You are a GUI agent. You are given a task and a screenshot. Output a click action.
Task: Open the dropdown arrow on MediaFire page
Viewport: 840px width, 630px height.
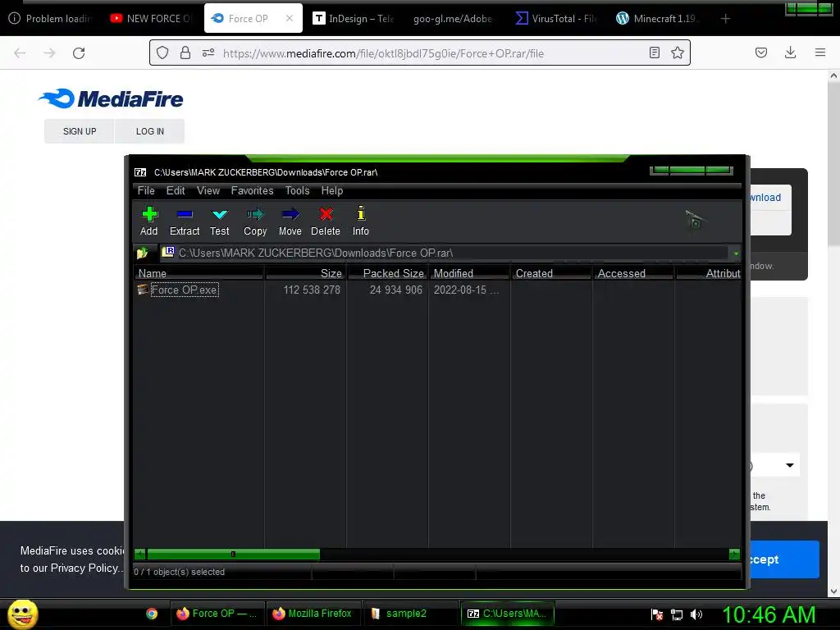point(790,465)
